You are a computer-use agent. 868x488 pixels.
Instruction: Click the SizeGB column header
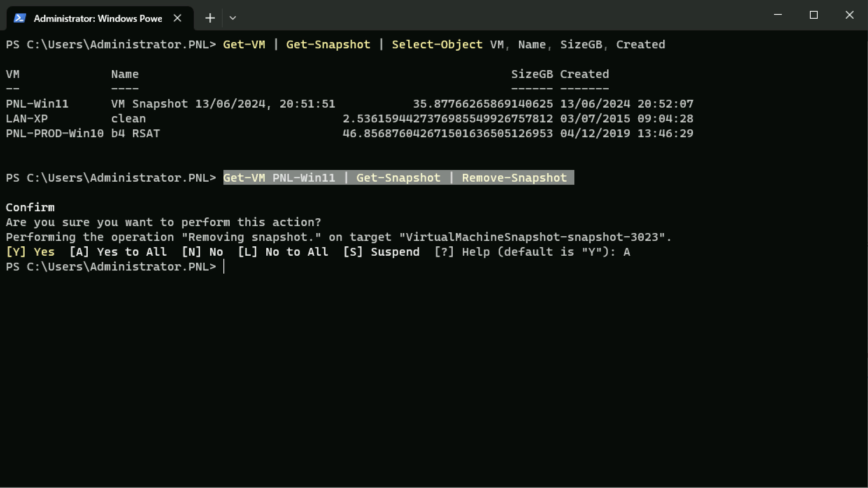tap(532, 74)
